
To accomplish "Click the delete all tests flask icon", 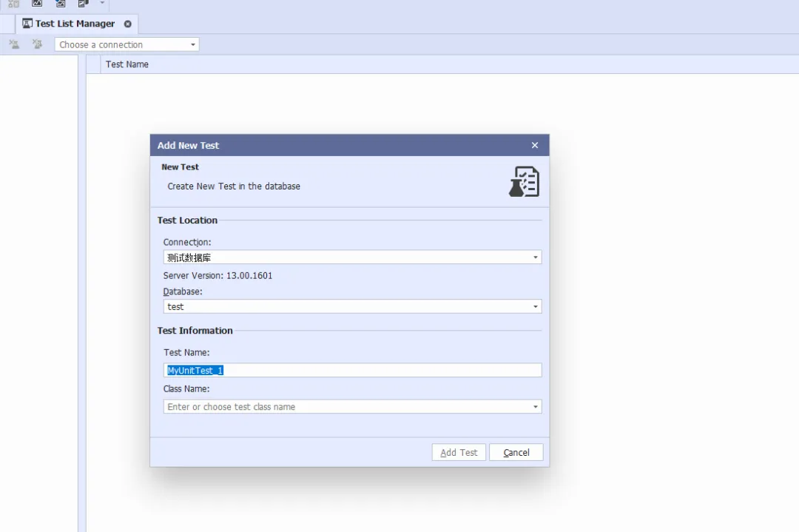I will coord(37,44).
